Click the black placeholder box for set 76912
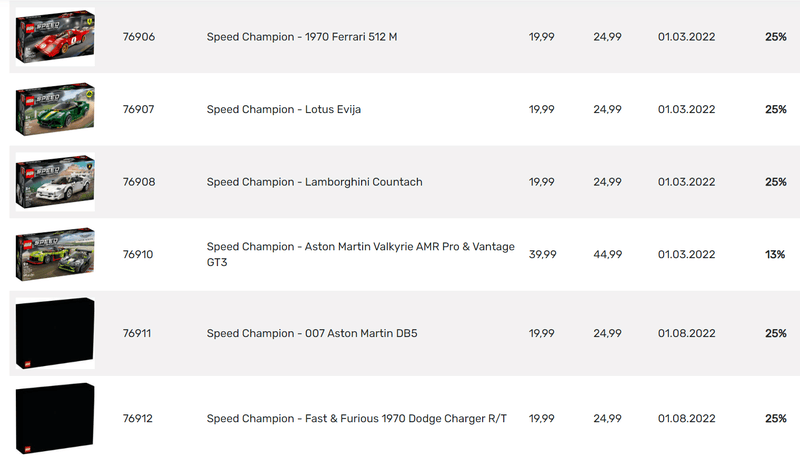Image resolution: width=800 pixels, height=459 pixels. click(x=55, y=418)
